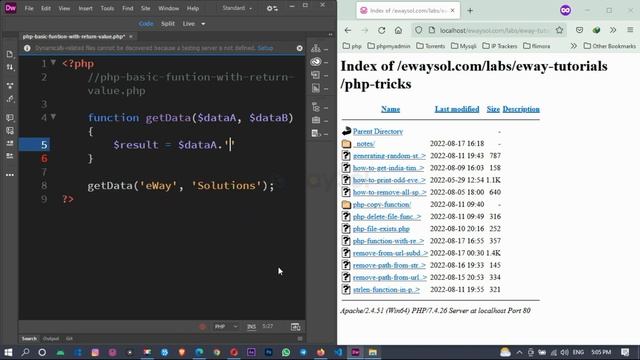Open the Insert panel icon on right dock
640x360 pixels.
(x=316, y=75)
